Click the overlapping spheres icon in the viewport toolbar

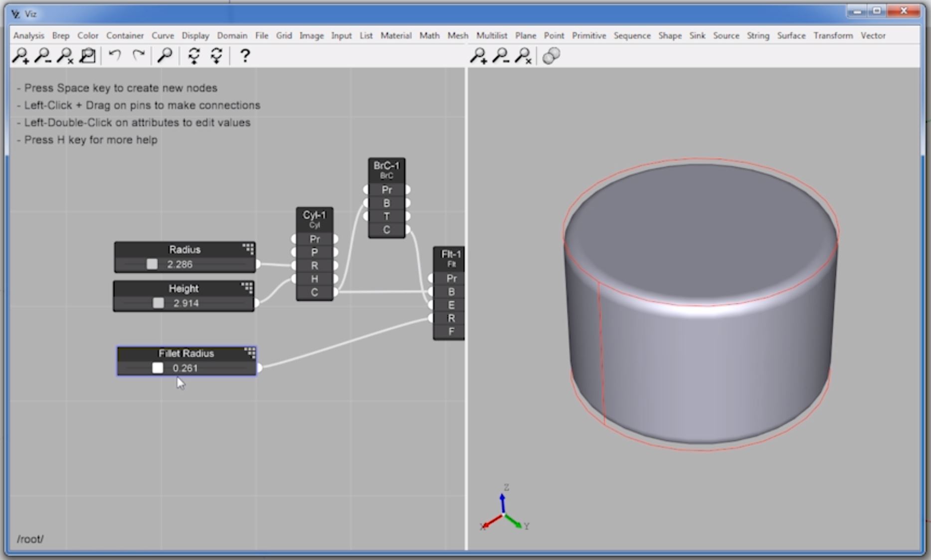pyautogui.click(x=552, y=56)
